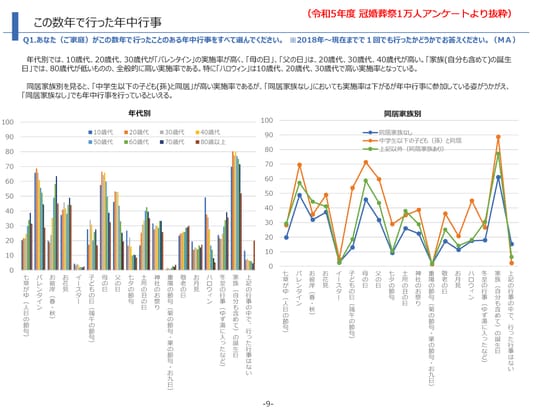The width and height of the screenshot is (536, 414).
Task: Click the page number -9- at the bottom
Action: (x=268, y=404)
